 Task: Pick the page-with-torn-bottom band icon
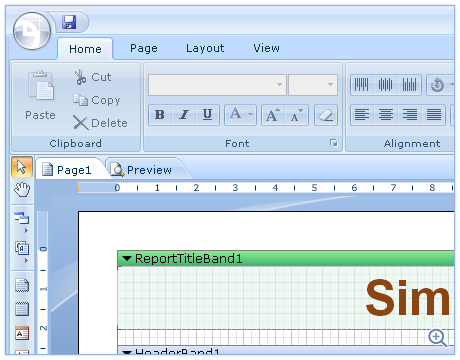click(x=22, y=285)
